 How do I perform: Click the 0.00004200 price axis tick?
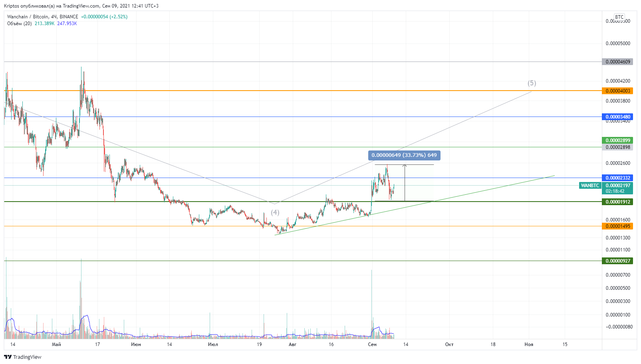[x=618, y=81]
